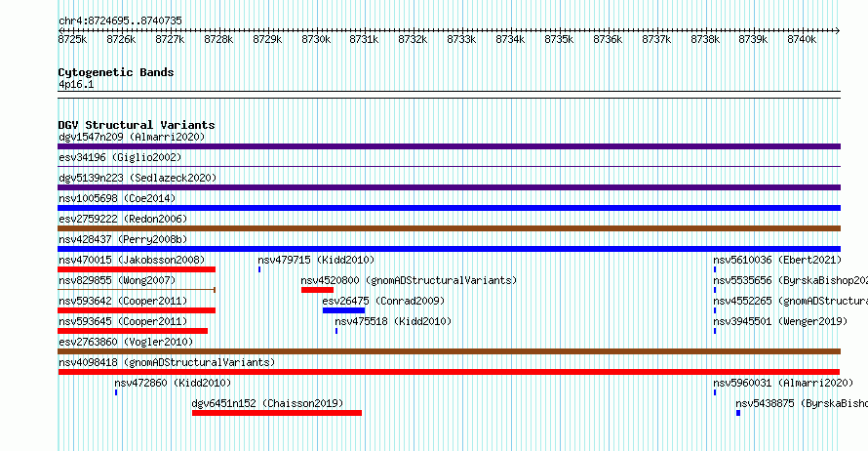
Task: Open the nsv475518 (Kidd2010) label
Action: (393, 321)
